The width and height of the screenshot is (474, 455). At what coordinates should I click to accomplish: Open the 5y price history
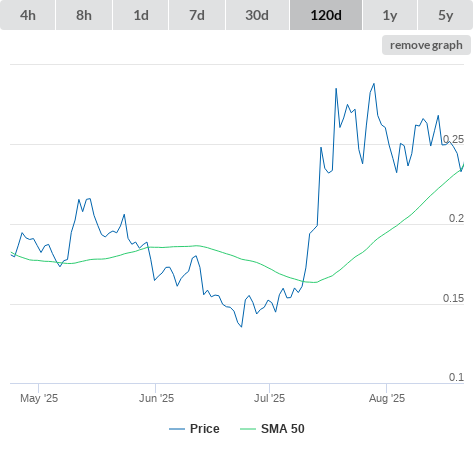446,15
